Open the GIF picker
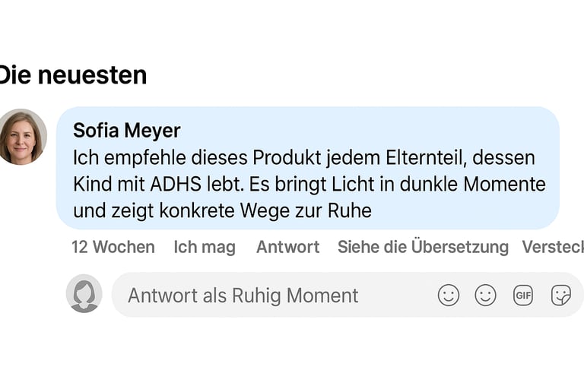584x392 pixels. pos(523,295)
